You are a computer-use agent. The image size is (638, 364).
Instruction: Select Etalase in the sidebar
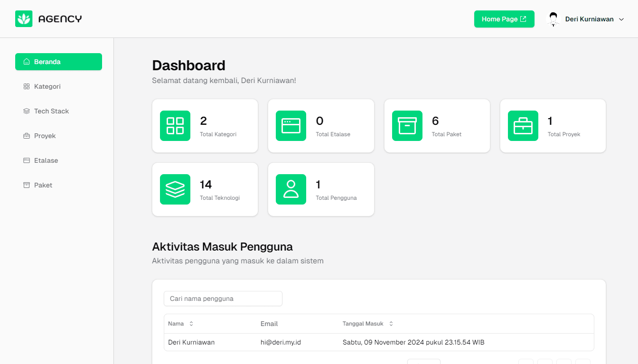coord(46,160)
